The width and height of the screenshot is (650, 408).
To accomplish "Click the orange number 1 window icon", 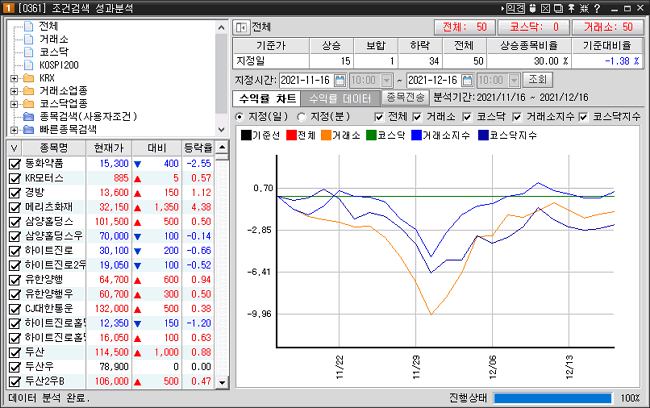I will coord(8,8).
